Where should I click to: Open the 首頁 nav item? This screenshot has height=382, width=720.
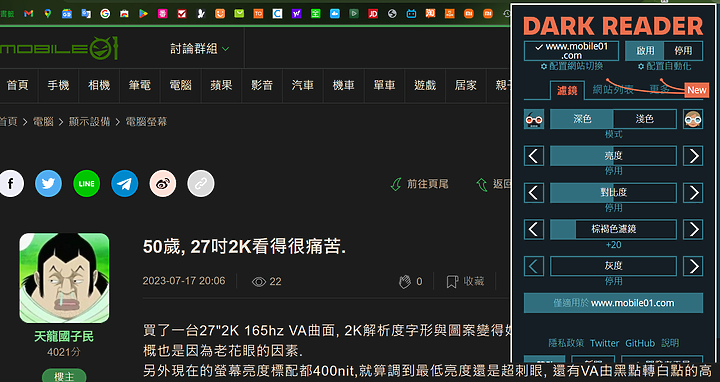tap(17, 85)
